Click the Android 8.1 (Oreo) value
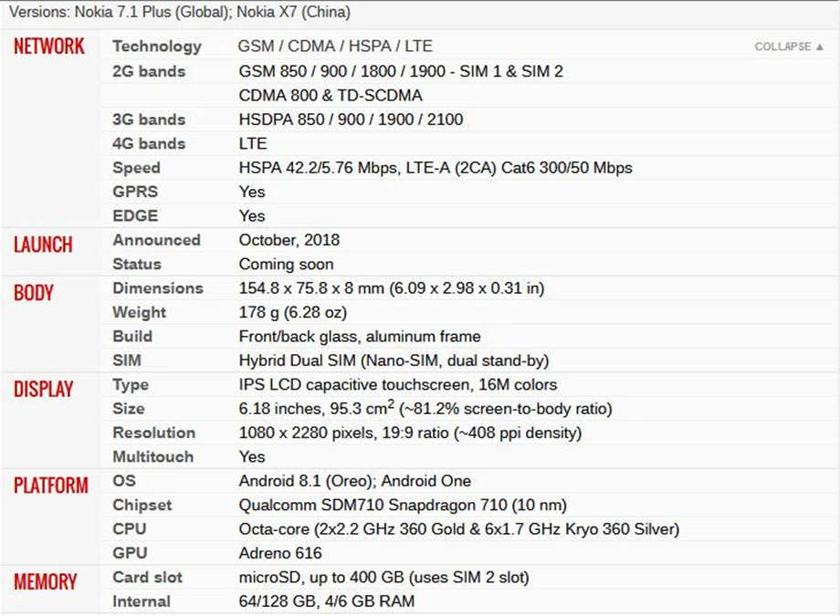840x616 pixels. (x=308, y=481)
